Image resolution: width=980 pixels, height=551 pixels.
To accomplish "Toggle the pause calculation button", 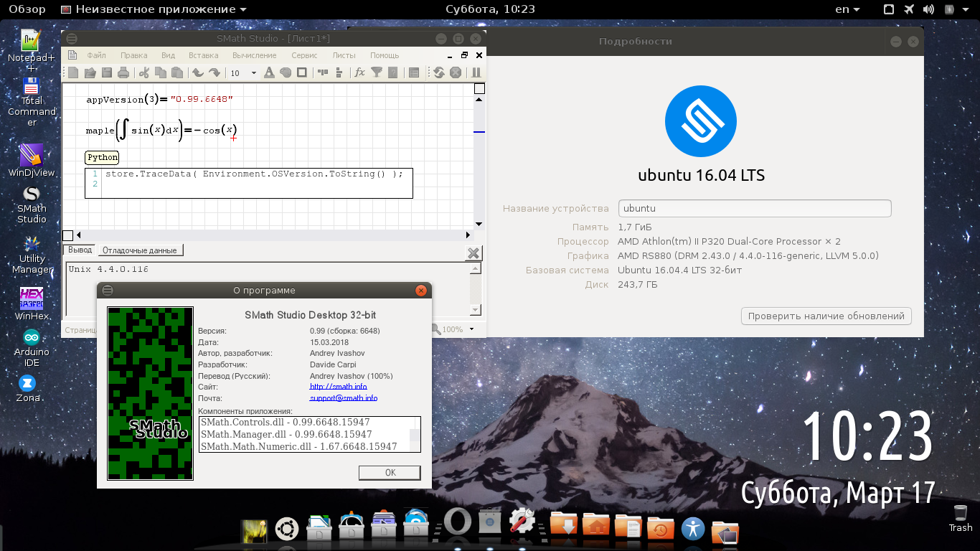I will [x=476, y=72].
